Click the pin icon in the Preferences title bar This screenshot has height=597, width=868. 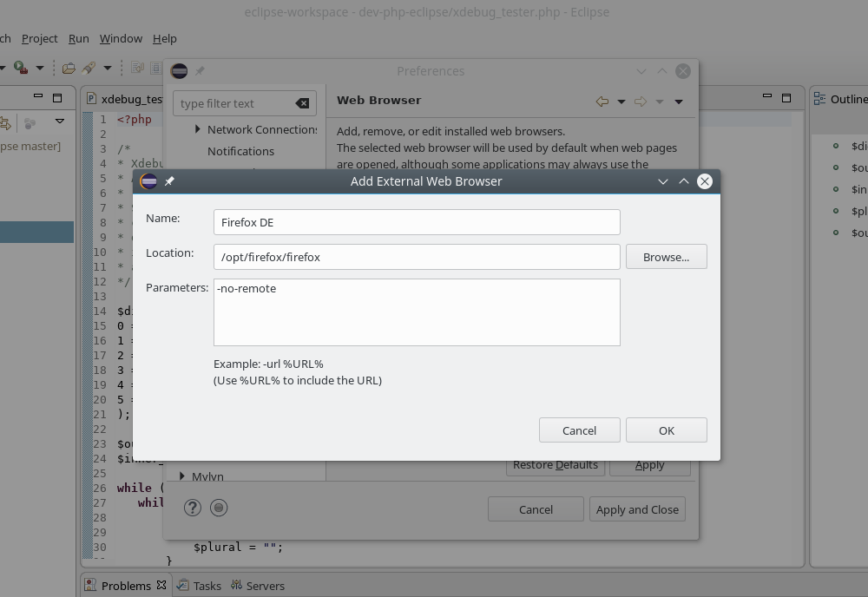(x=200, y=71)
